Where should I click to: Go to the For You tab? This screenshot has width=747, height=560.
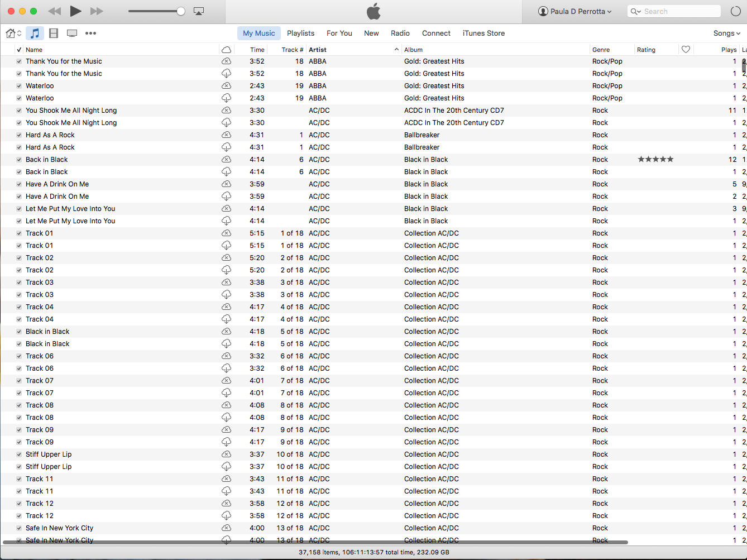click(339, 33)
